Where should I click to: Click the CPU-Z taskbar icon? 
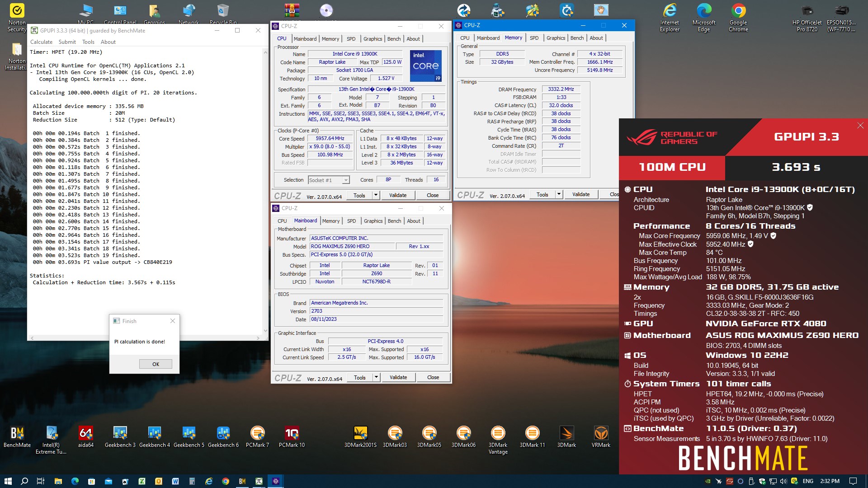276,481
